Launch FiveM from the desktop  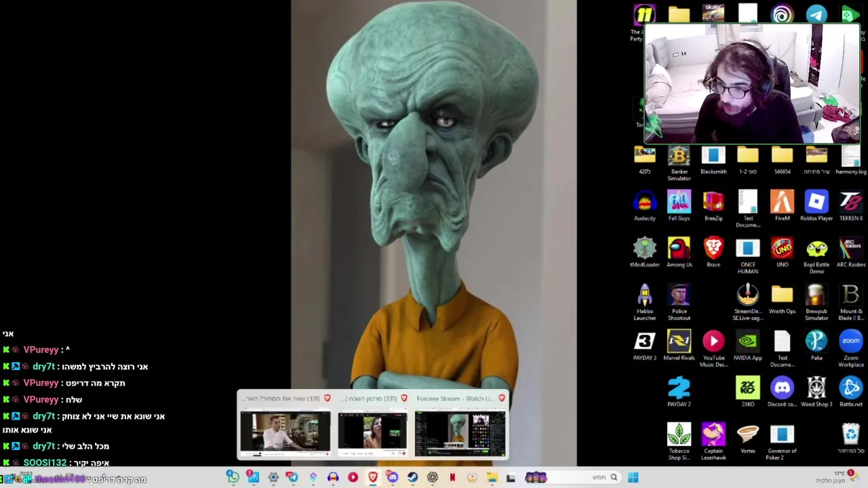pyautogui.click(x=782, y=206)
